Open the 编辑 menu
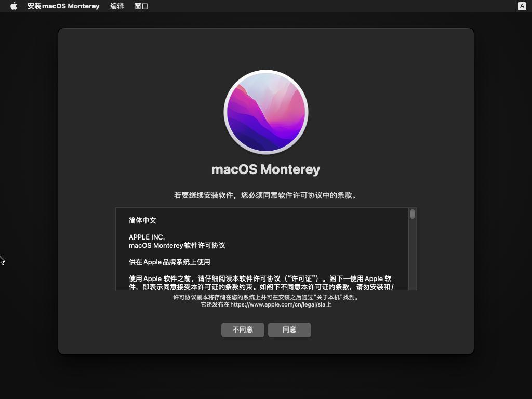The image size is (532, 399). 116,6
